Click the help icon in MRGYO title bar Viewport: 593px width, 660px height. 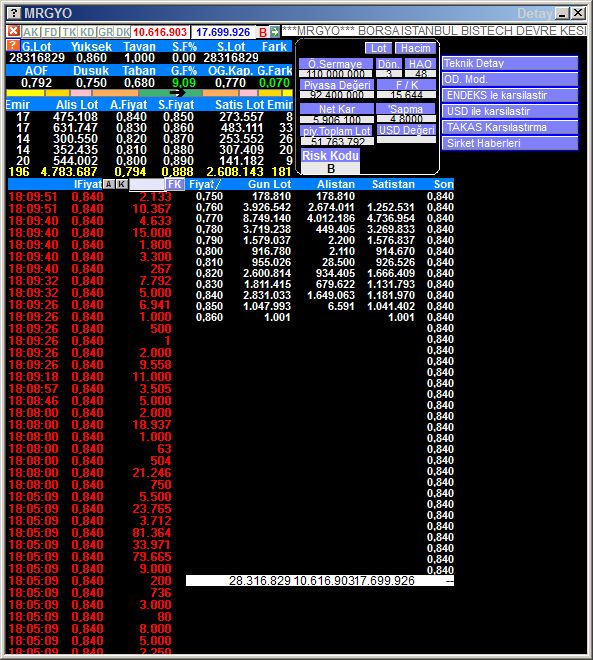[x=14, y=13]
